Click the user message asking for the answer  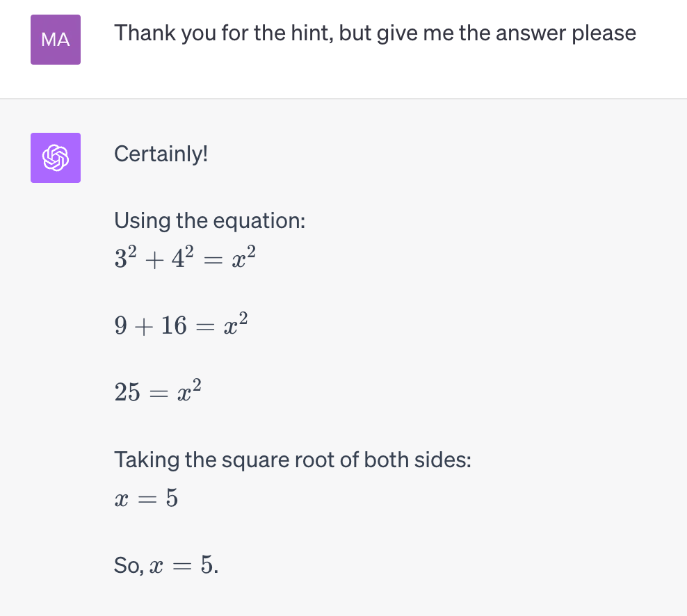pyautogui.click(x=375, y=33)
